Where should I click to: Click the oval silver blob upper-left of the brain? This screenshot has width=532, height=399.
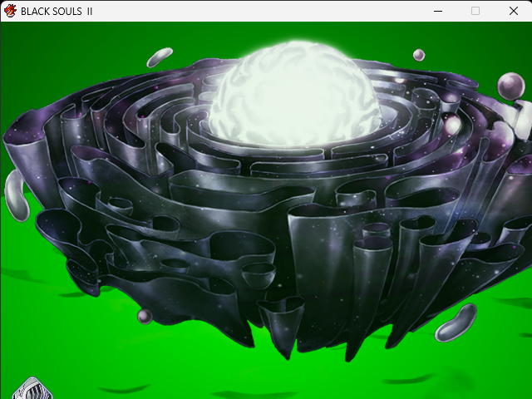159,57
